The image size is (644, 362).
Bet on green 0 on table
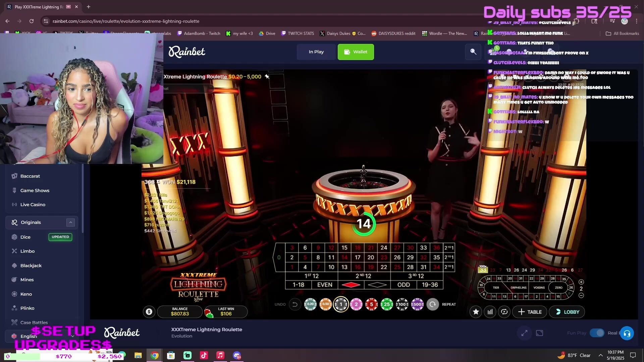(x=279, y=257)
